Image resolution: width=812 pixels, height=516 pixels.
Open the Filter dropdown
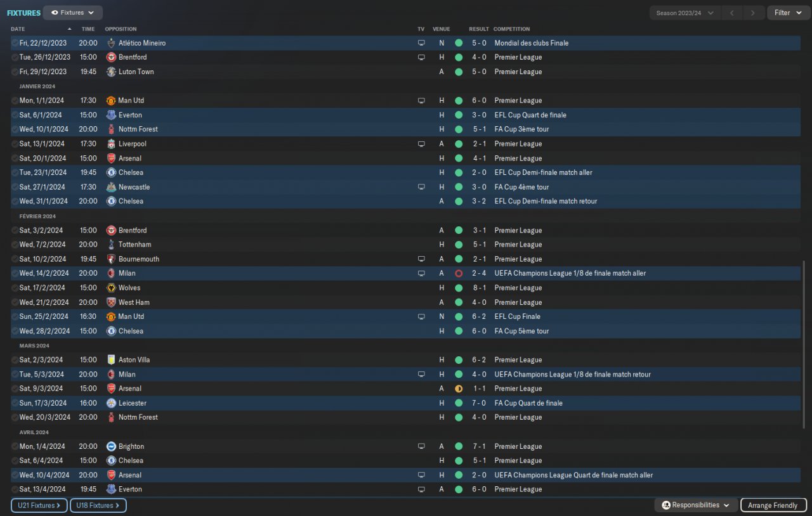point(788,13)
